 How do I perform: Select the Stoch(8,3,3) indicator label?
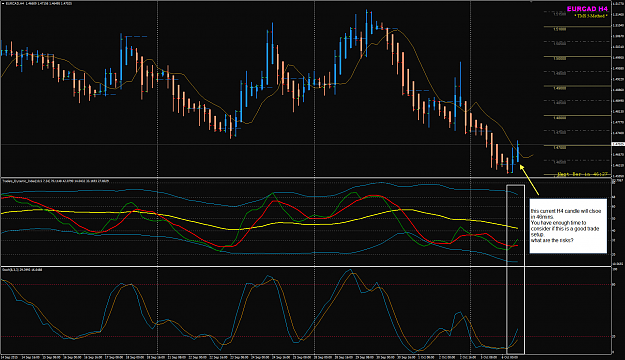tap(22, 270)
